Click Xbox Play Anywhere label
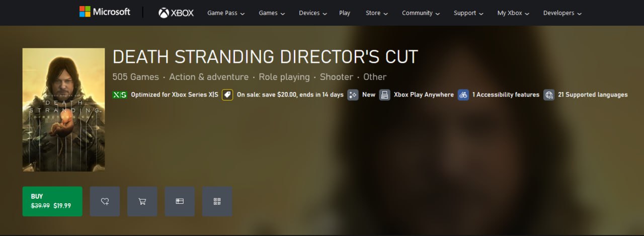 pos(424,95)
